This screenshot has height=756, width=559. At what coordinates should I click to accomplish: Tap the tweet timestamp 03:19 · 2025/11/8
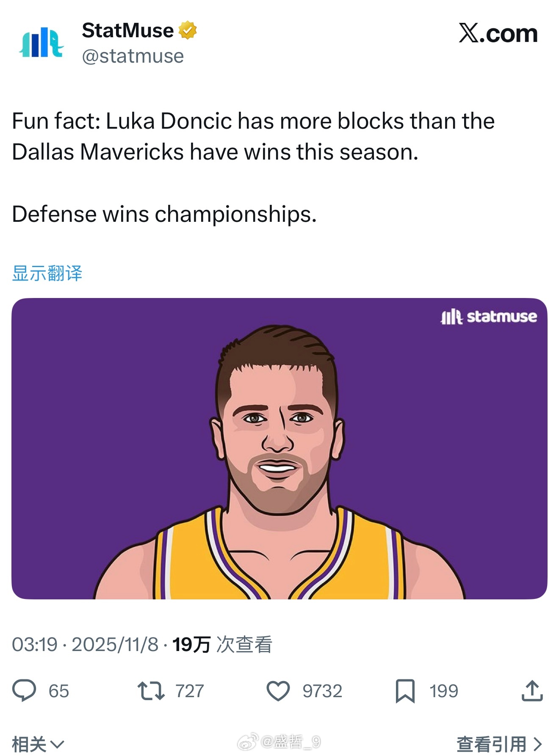85,645
